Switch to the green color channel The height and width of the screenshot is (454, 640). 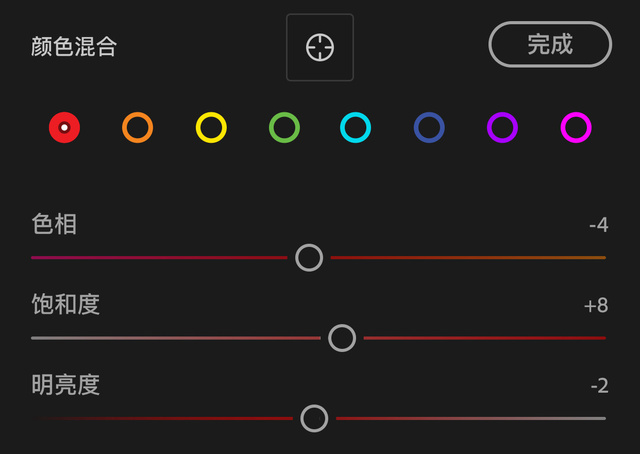284,128
